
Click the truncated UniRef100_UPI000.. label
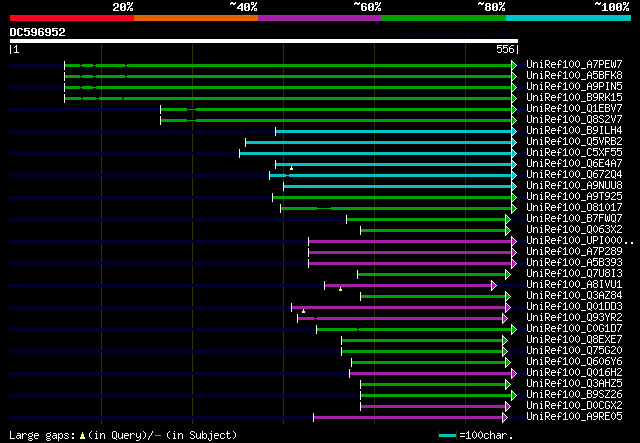[580, 241]
